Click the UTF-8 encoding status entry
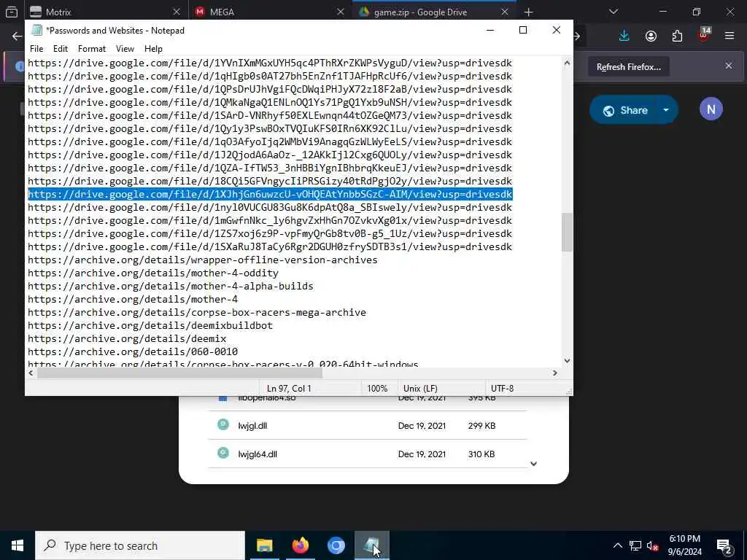Viewport: 747px width, 560px height. tap(502, 389)
